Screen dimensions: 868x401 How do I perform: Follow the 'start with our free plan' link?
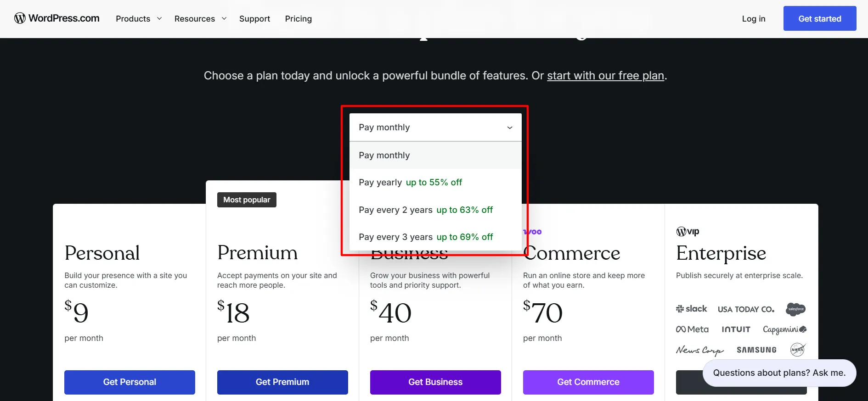point(605,76)
